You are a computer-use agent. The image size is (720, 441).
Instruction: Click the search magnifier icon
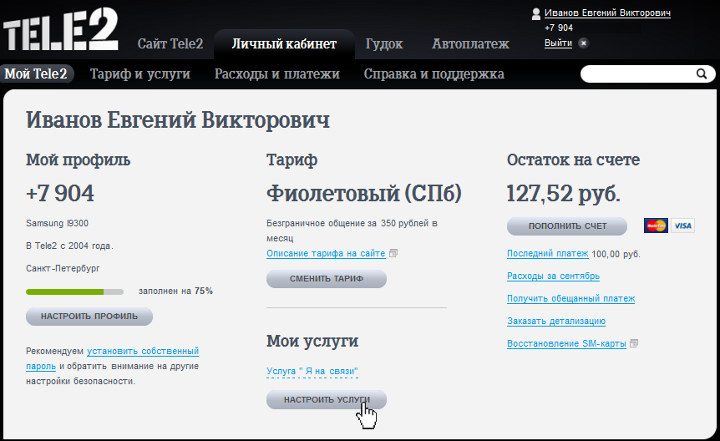point(701,74)
